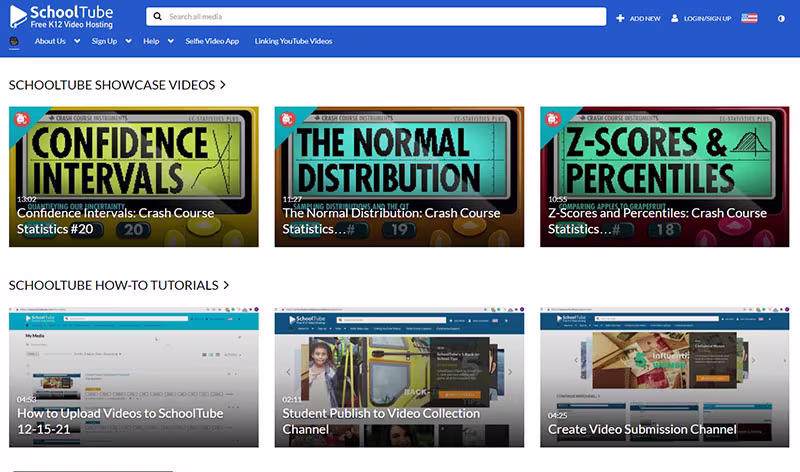Open How to Upload Videos to SchoolTube title
Image resolution: width=800 pixels, height=472 pixels.
coord(120,421)
